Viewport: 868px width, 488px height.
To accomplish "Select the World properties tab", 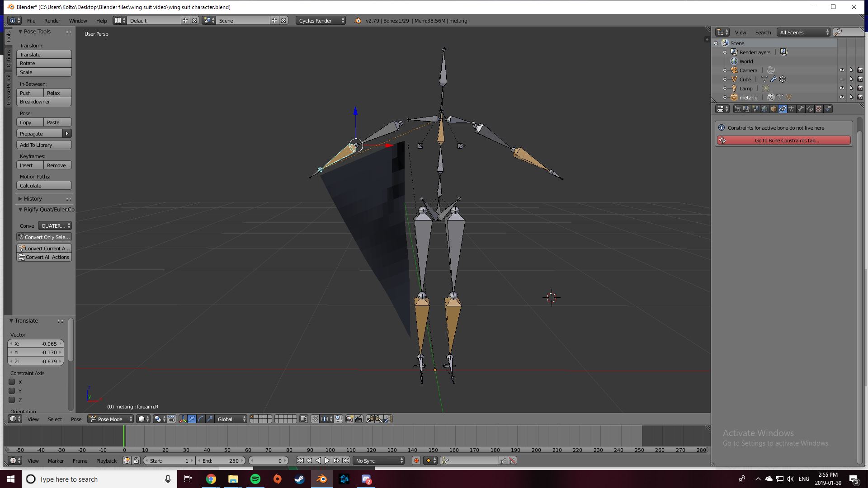I will (x=764, y=109).
